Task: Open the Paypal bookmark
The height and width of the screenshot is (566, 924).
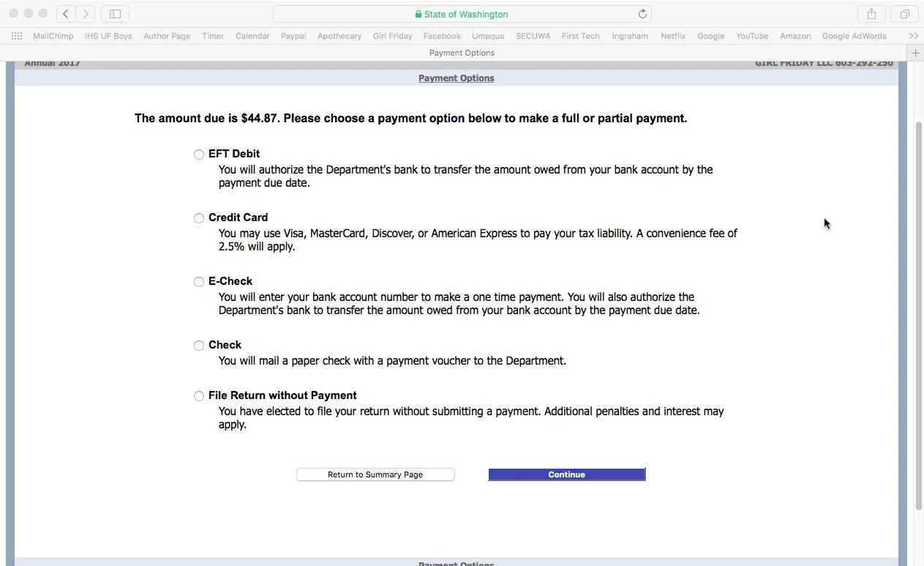Action: tap(293, 36)
